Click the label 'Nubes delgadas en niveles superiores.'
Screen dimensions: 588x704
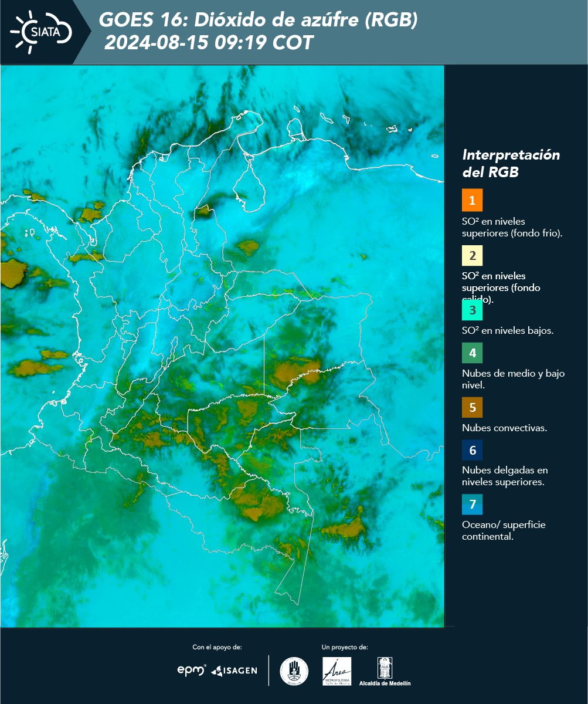[x=504, y=476]
